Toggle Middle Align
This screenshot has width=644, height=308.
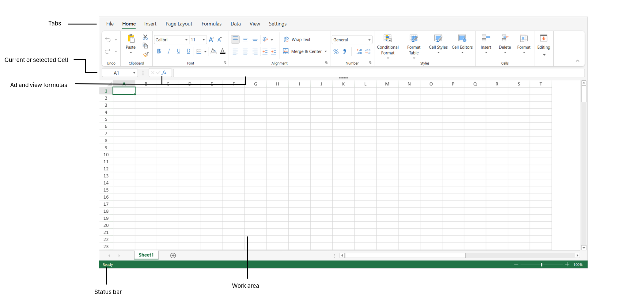[245, 40]
